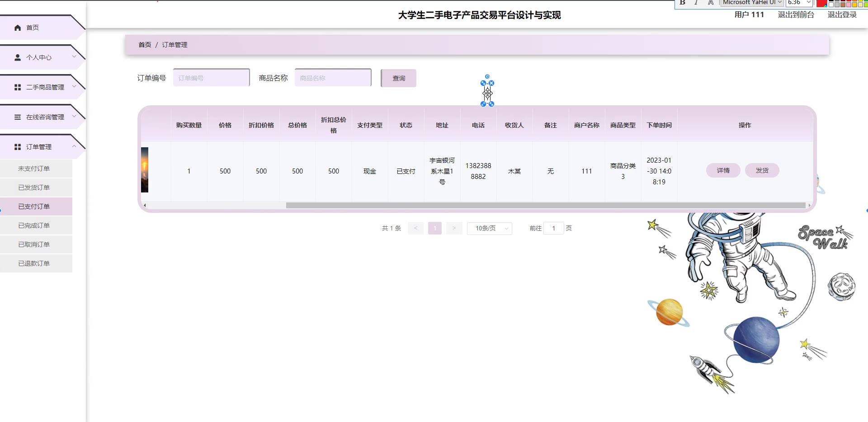Image resolution: width=868 pixels, height=422 pixels.
Task: Open 已发货订单 in the sidebar
Action: [x=36, y=188]
